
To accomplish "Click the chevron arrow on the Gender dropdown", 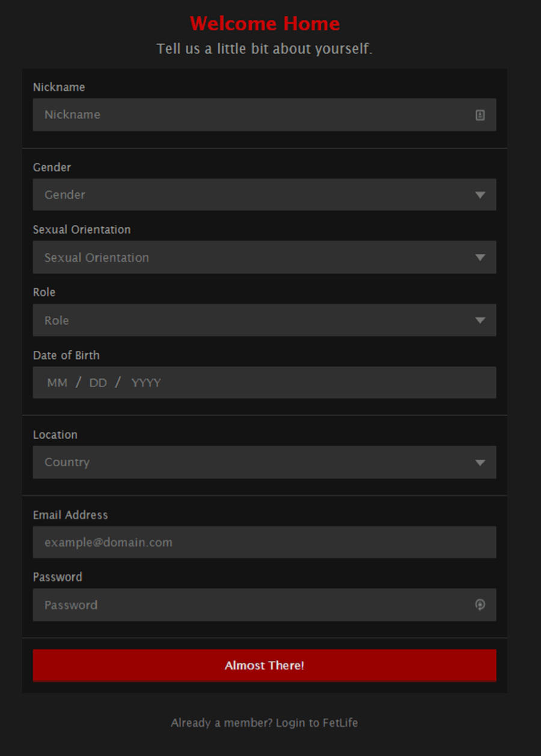I will click(x=480, y=195).
